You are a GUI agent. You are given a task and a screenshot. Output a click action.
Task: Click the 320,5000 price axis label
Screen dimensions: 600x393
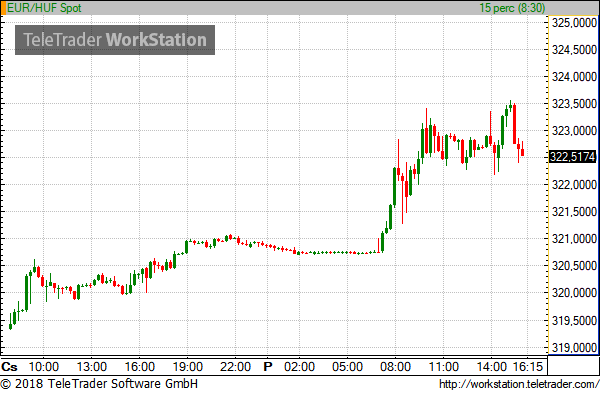tap(574, 266)
